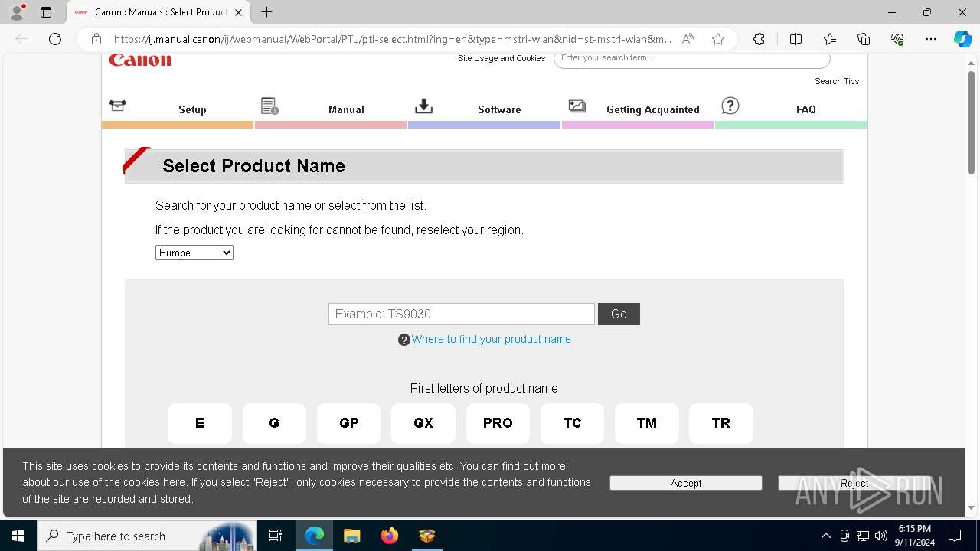Viewport: 980px width, 551px height.
Task: Reject the cookies
Action: pos(854,483)
